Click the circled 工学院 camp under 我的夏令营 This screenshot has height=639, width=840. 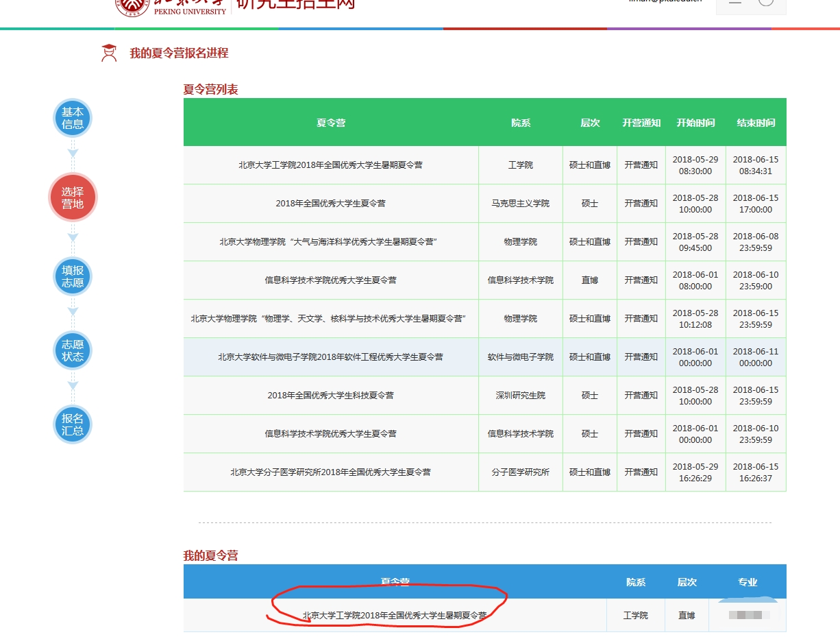[x=395, y=616]
